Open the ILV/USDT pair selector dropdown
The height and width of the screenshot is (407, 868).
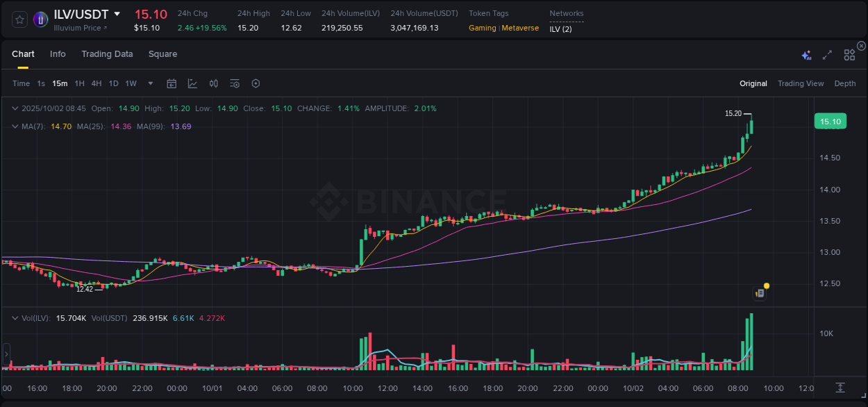click(x=117, y=14)
